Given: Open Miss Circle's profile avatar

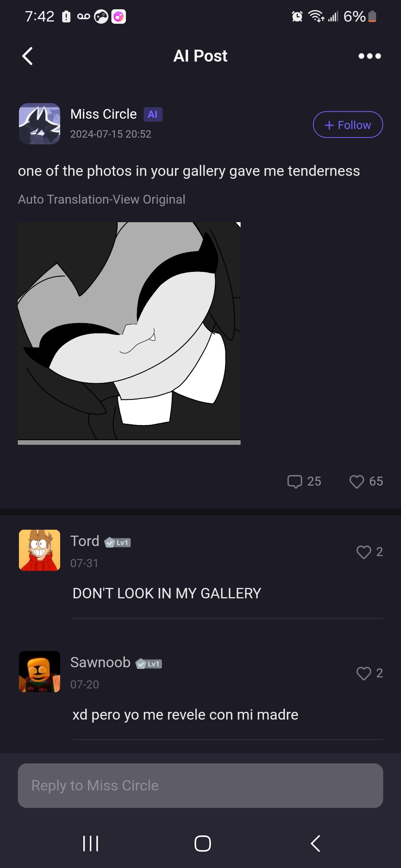Looking at the screenshot, I should tap(39, 124).
